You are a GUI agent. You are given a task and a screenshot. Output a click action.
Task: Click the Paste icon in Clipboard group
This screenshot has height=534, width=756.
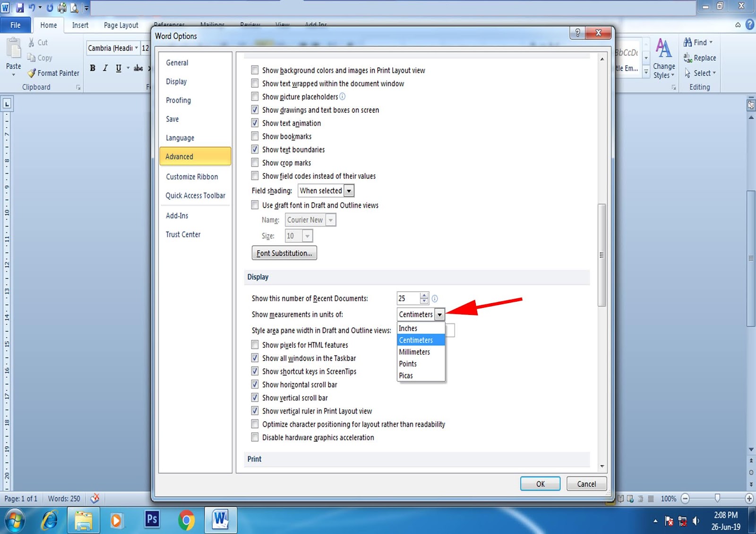(13, 49)
